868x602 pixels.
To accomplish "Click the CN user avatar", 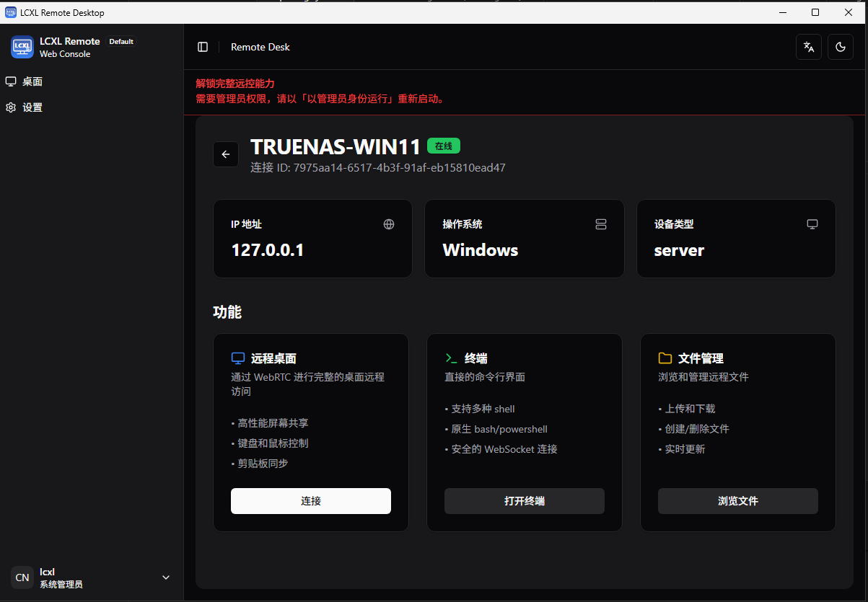I will pyautogui.click(x=22, y=577).
